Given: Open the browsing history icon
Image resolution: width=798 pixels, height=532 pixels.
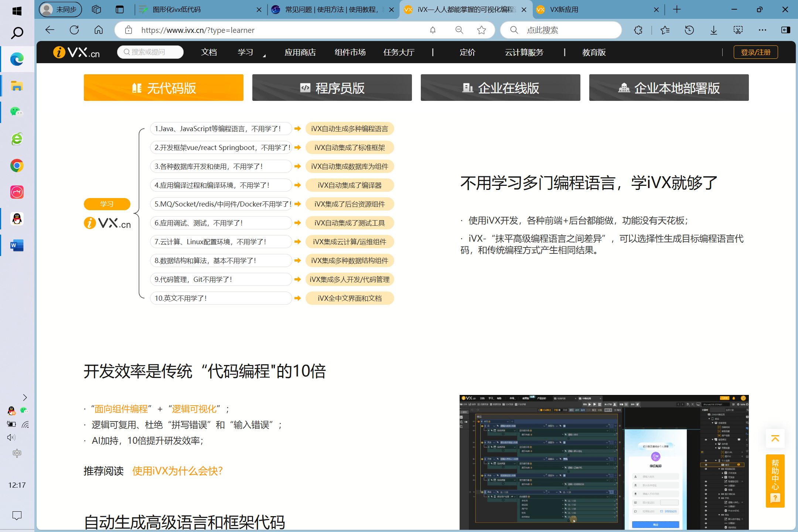Looking at the screenshot, I should tap(689, 30).
